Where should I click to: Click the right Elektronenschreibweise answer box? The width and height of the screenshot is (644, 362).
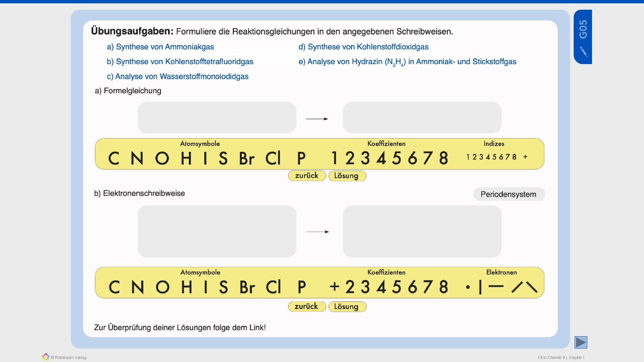click(422, 231)
